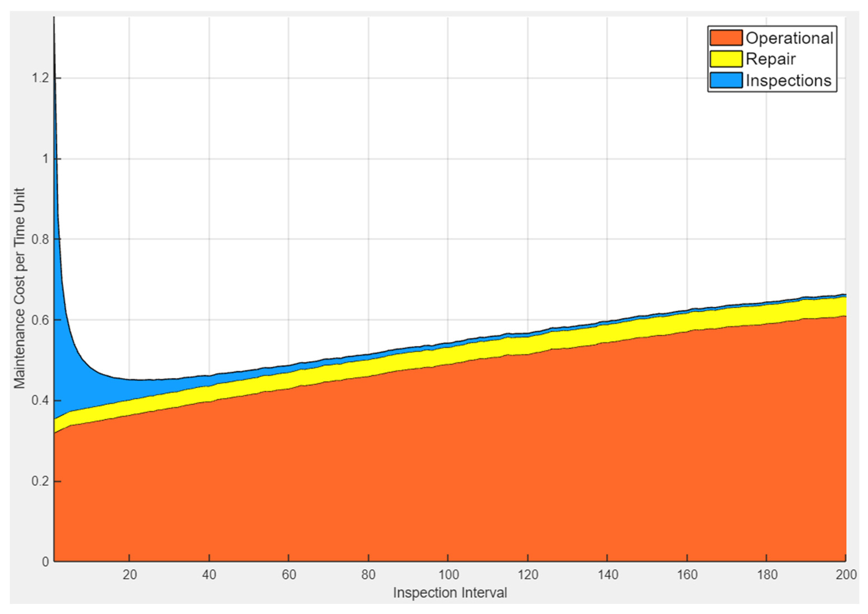This screenshot has width=868, height=614.
Task: Click the blue Inspections legend swatch
Action: click(725, 80)
